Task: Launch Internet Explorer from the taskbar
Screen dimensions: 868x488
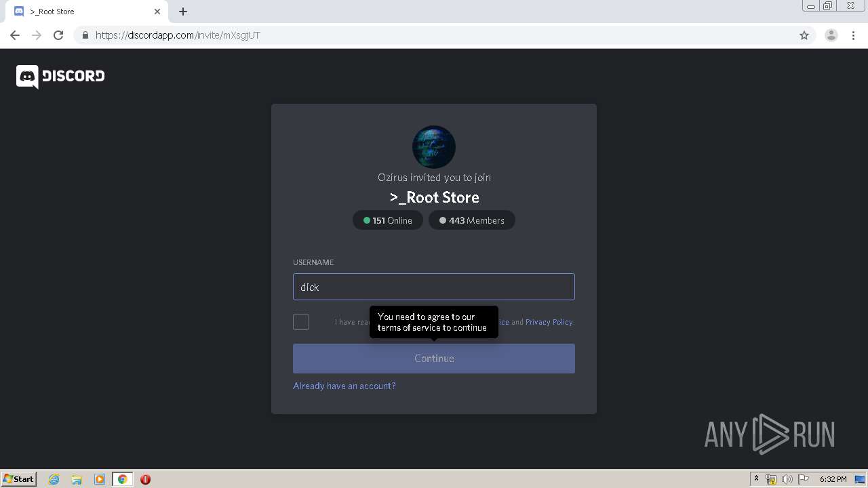Action: coord(54,479)
